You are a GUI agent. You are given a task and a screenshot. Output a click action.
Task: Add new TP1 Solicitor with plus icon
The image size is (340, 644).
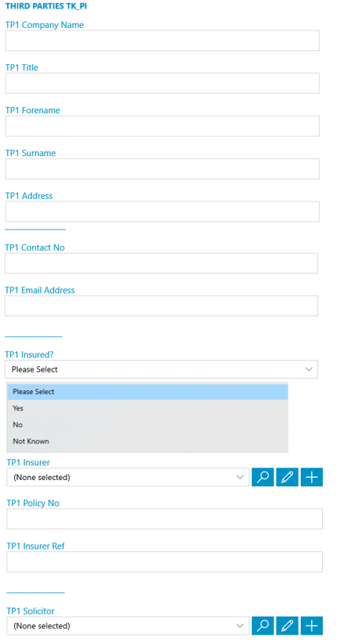(312, 625)
